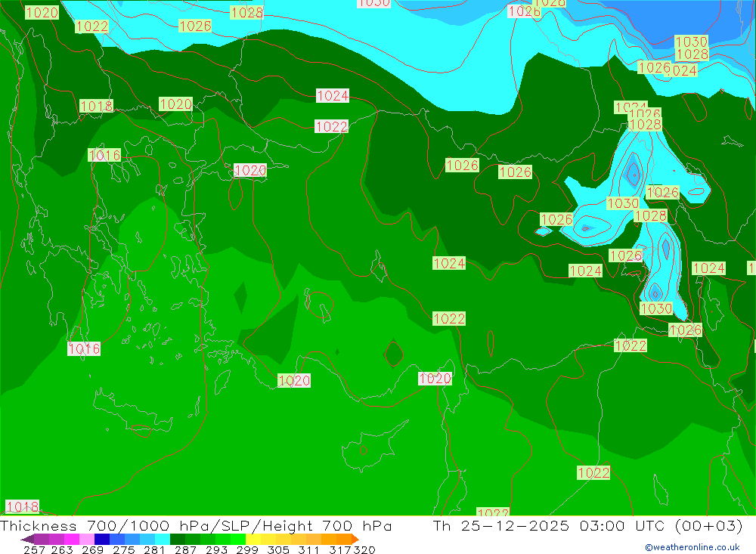Viewport: 756px width, 554px height.
Task: Click the legend value 299
Action: pos(247,550)
